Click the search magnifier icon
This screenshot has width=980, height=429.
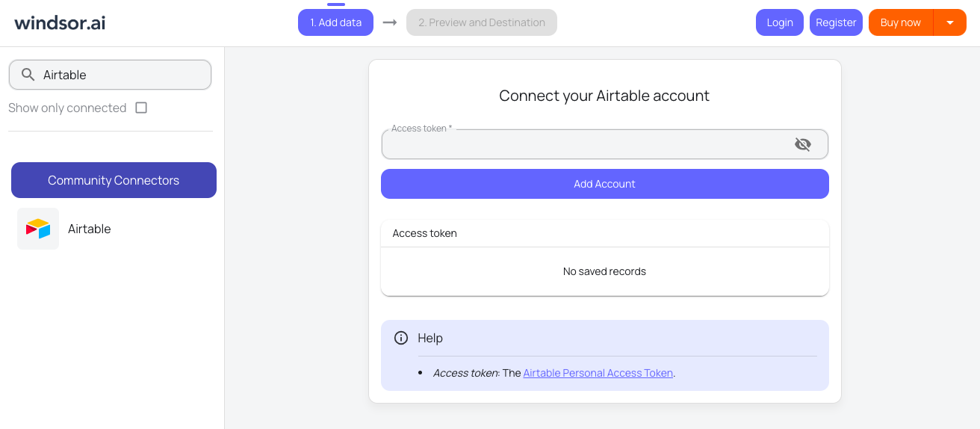pos(28,75)
